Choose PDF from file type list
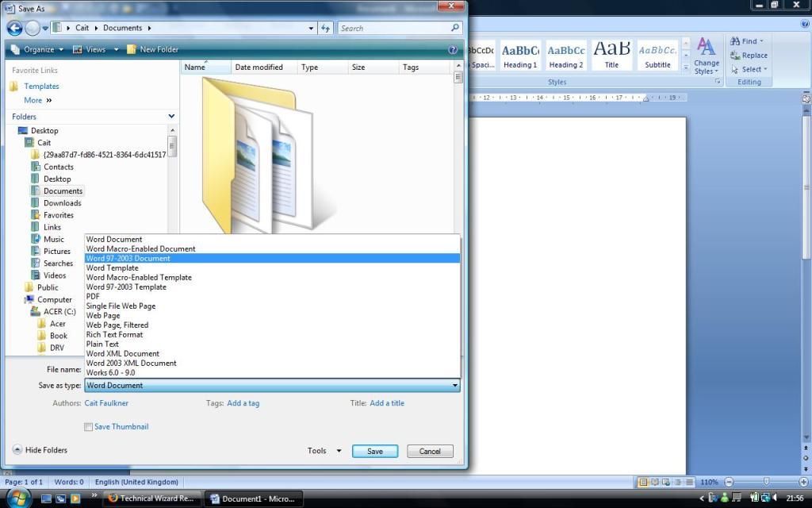 [273, 297]
